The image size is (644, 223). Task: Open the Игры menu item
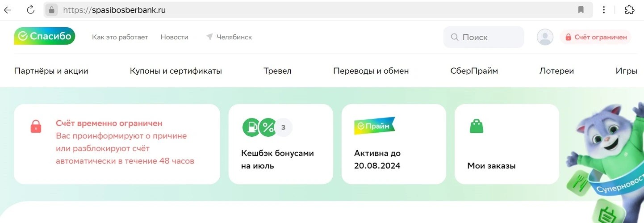point(627,71)
